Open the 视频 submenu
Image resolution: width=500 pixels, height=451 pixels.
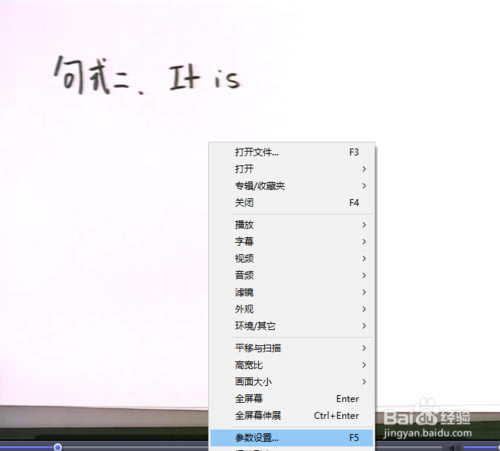tap(292, 259)
